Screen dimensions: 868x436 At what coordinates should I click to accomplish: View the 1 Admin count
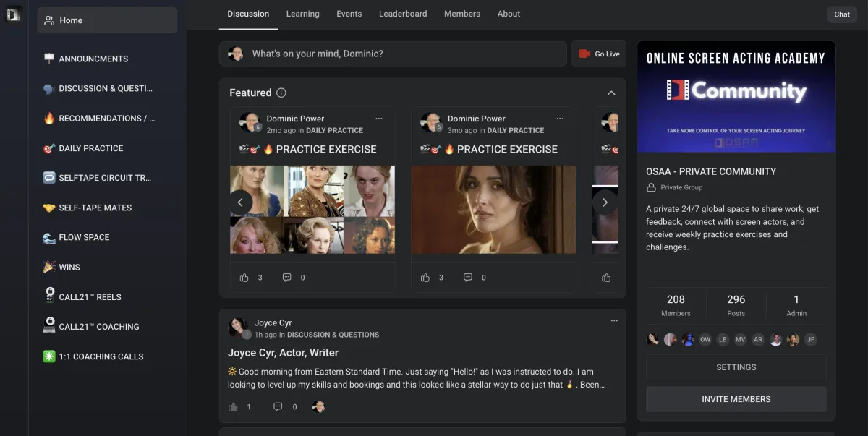click(x=796, y=305)
